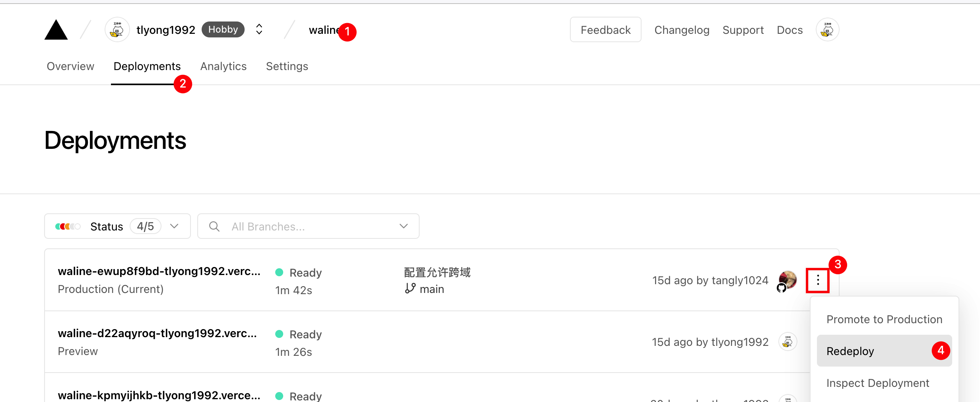Image resolution: width=980 pixels, height=402 pixels.
Task: Click the 4/5 status count badge
Action: click(x=145, y=226)
